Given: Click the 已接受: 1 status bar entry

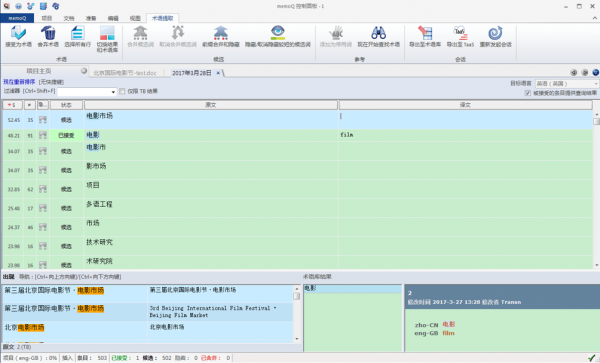Looking at the screenshot, I should [125, 358].
